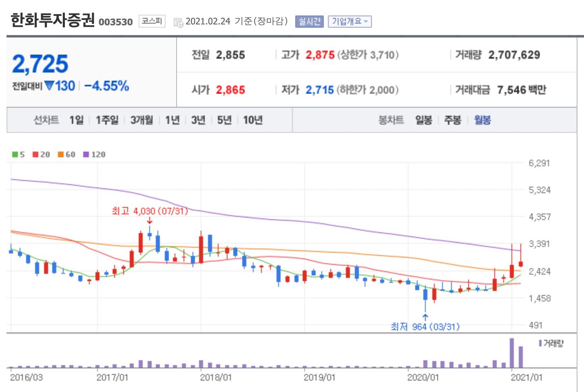Click the -4.55% change value
The height and width of the screenshot is (392, 584).
click(106, 86)
